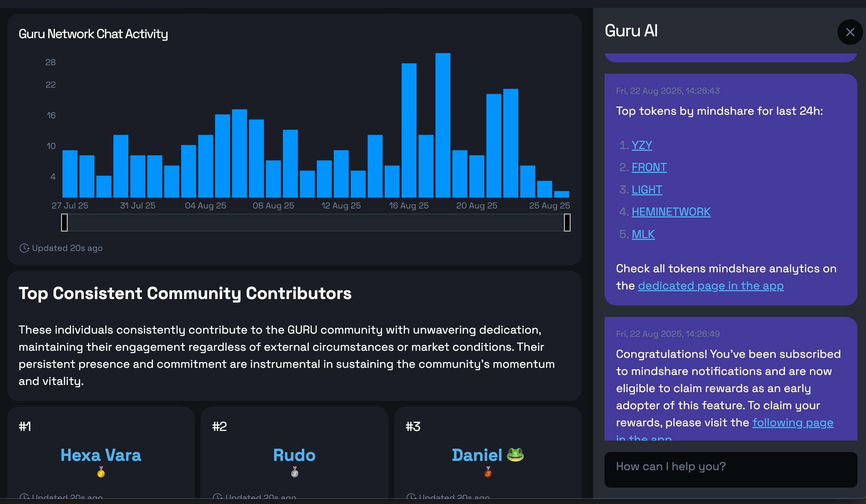
Task: Click the chart range navigator track
Action: click(x=316, y=222)
